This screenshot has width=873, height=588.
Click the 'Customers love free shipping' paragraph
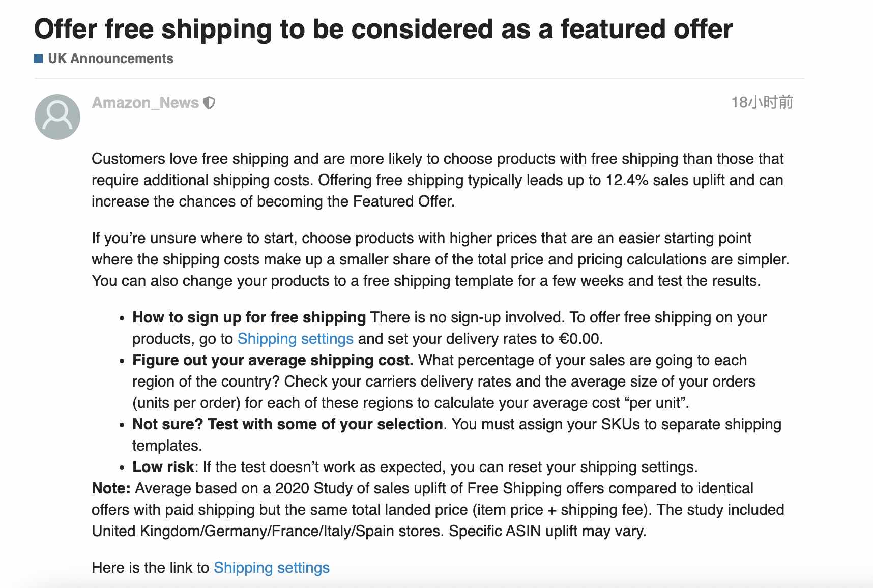(x=438, y=180)
